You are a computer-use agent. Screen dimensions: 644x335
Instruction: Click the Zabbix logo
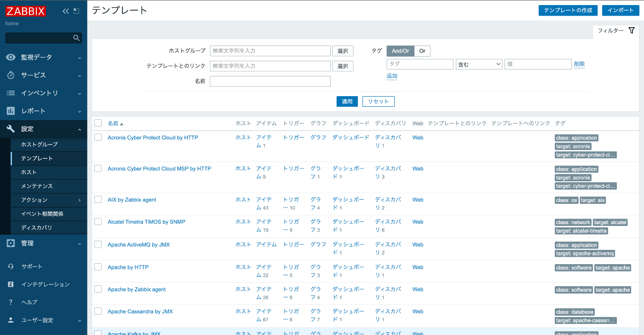[26, 11]
